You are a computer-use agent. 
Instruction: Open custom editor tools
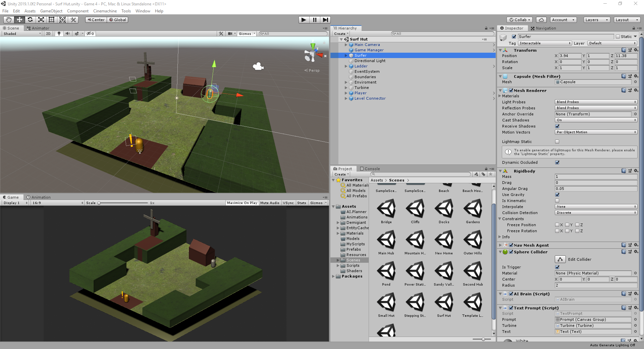73,20
